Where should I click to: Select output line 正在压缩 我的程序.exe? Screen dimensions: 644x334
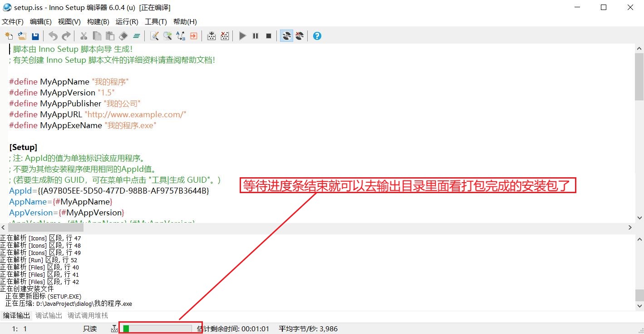69,304
